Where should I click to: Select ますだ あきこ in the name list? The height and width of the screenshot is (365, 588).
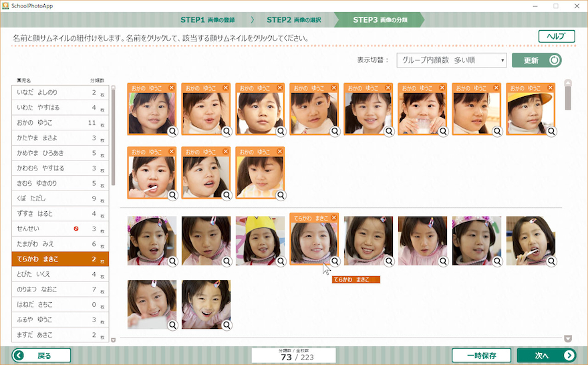(60, 335)
